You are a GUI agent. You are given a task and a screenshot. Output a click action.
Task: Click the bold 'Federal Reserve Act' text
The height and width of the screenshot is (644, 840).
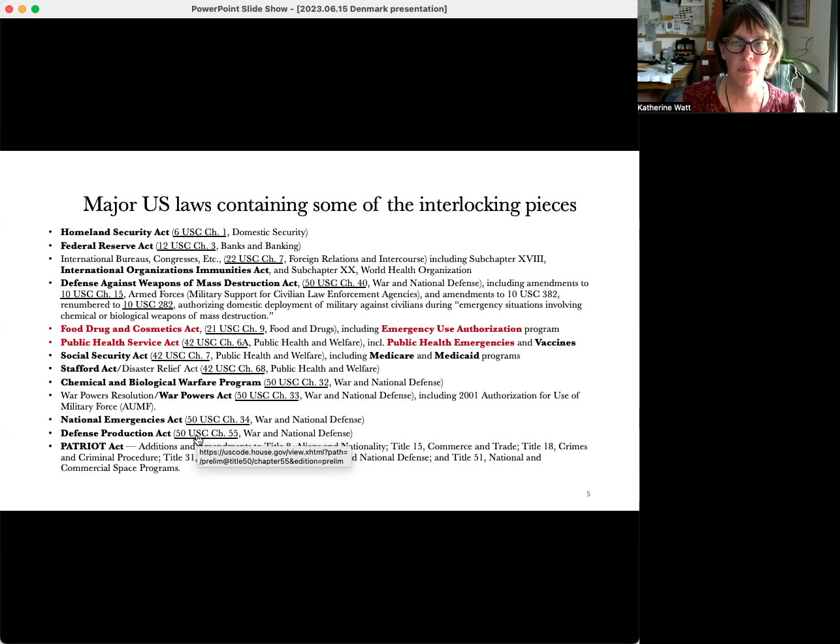[107, 246]
